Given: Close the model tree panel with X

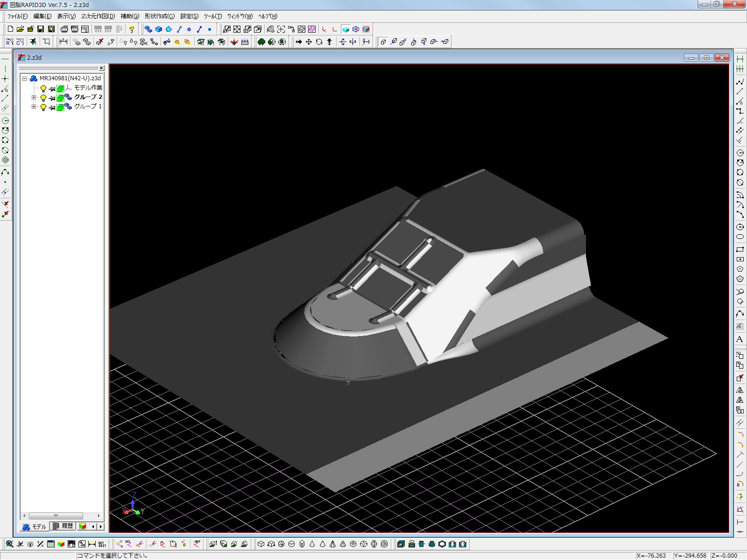Looking at the screenshot, I should click(101, 68).
